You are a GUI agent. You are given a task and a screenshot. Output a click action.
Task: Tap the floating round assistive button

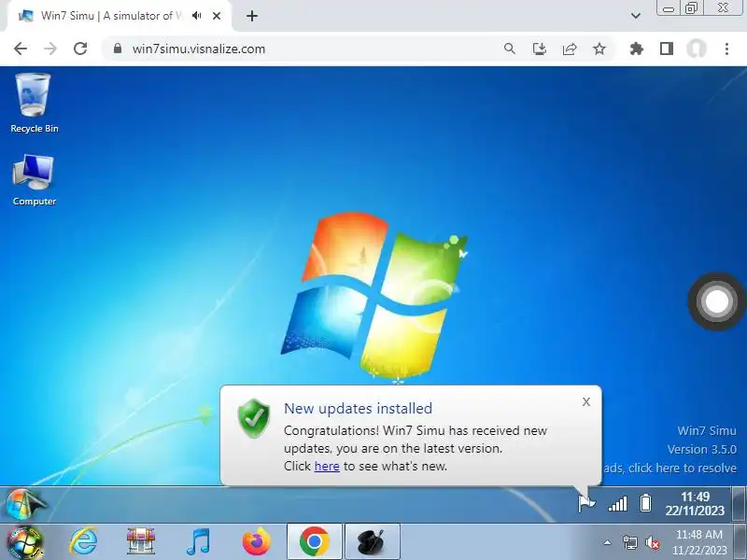coord(716,301)
